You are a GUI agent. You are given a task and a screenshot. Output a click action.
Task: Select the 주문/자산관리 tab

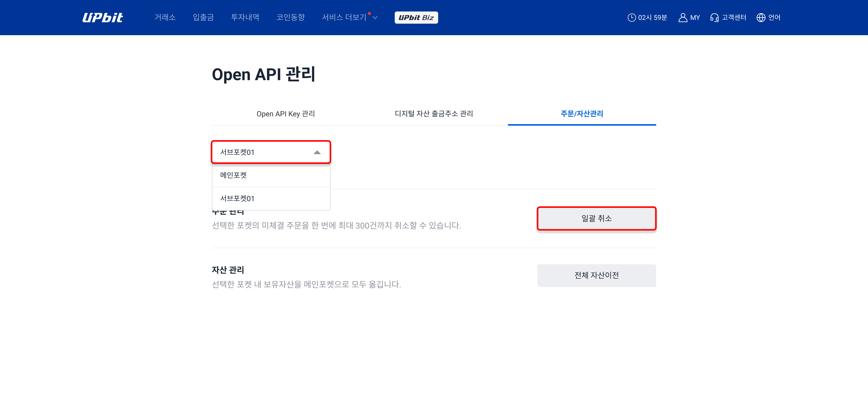pos(582,114)
